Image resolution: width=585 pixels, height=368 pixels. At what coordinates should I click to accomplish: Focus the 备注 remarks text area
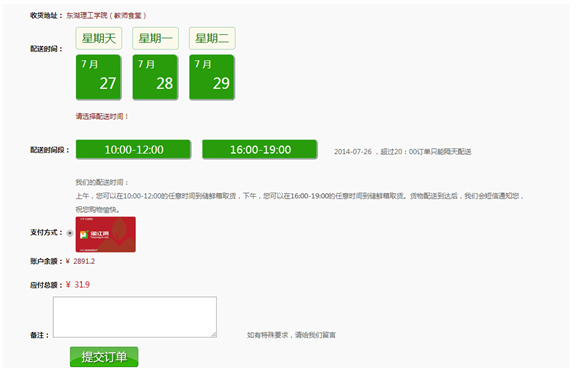point(135,317)
